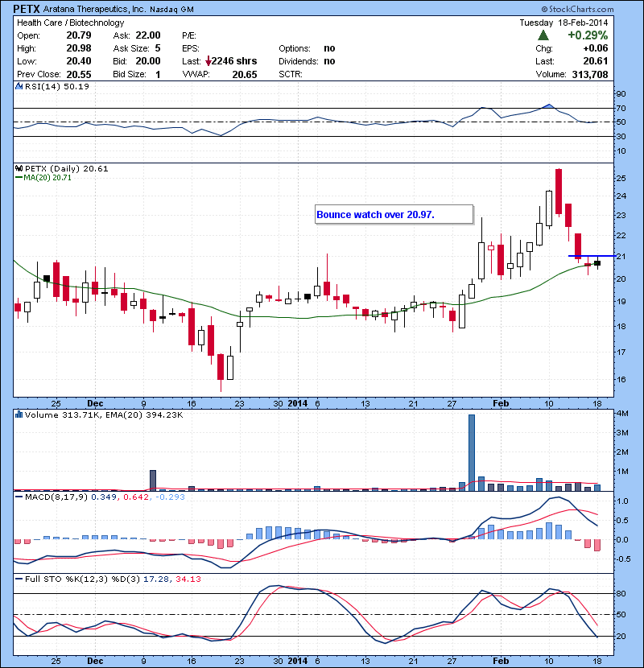Click the blue horizontal resistance line near 21
This screenshot has height=668, width=644.
click(591, 256)
